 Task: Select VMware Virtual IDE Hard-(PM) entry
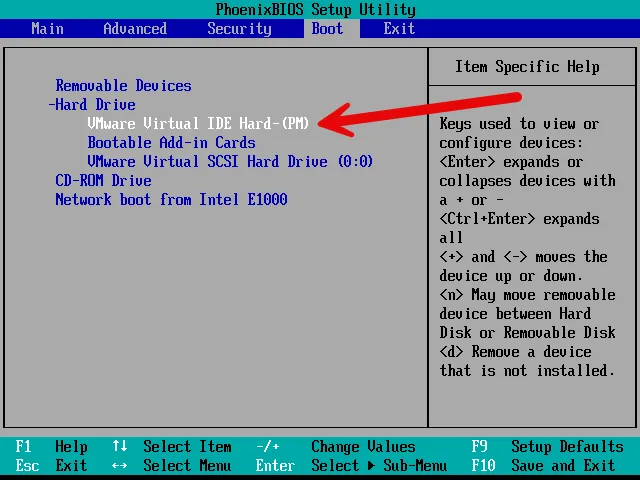198,123
